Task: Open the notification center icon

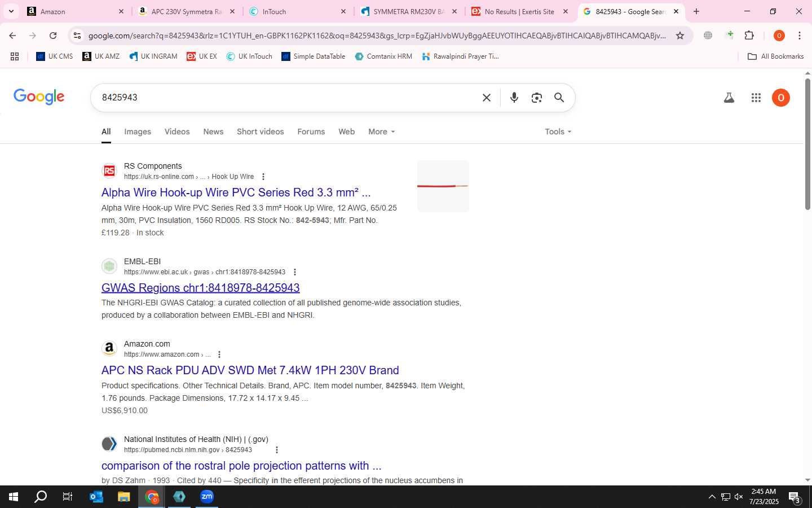Action: tap(795, 497)
